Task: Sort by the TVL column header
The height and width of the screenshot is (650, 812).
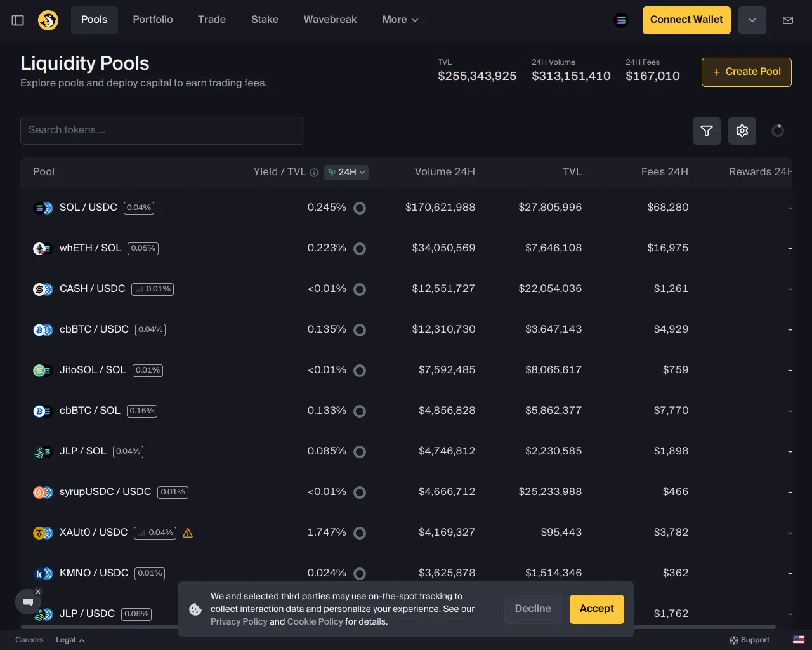Action: pyautogui.click(x=572, y=172)
